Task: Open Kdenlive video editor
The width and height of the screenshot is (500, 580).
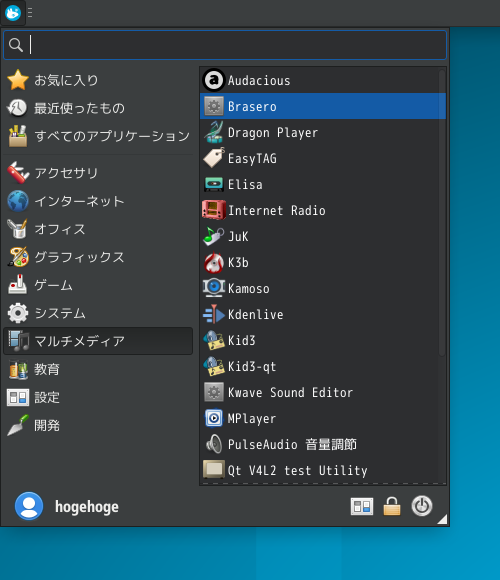Action: [322, 314]
